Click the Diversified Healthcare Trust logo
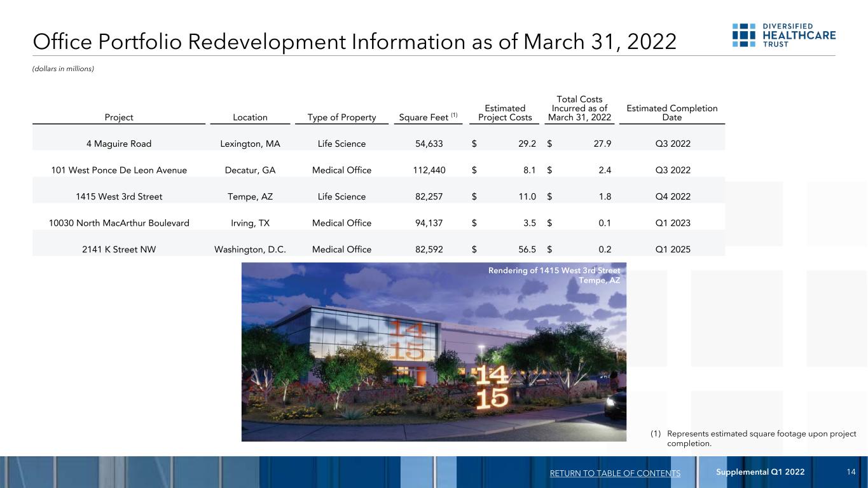The image size is (868, 488). click(x=783, y=35)
